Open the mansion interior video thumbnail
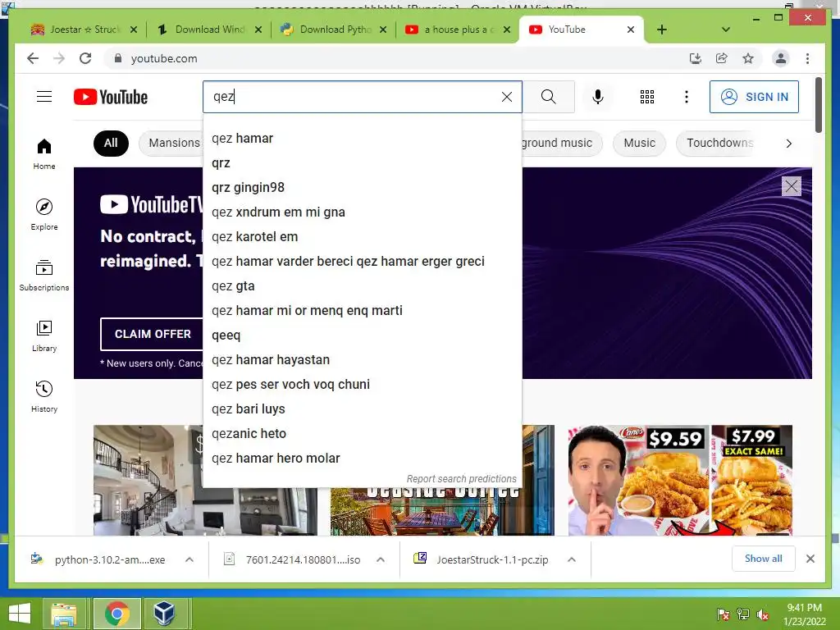The width and height of the screenshot is (840, 630). 205,480
